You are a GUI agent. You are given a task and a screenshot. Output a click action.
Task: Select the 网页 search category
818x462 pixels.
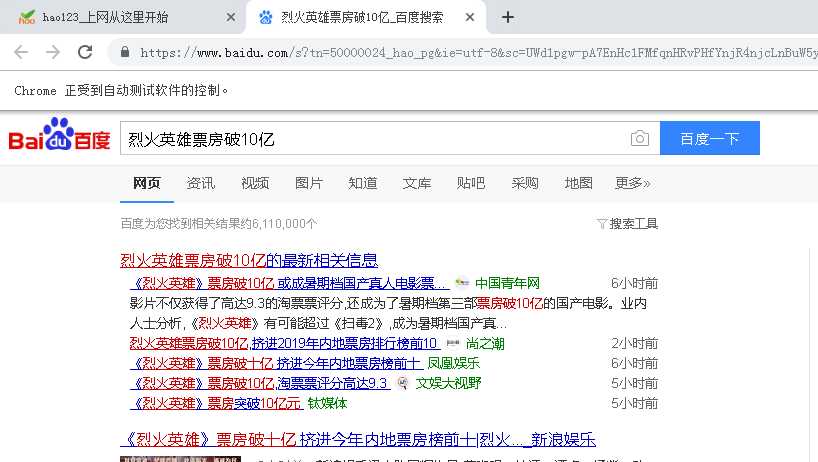coord(147,183)
